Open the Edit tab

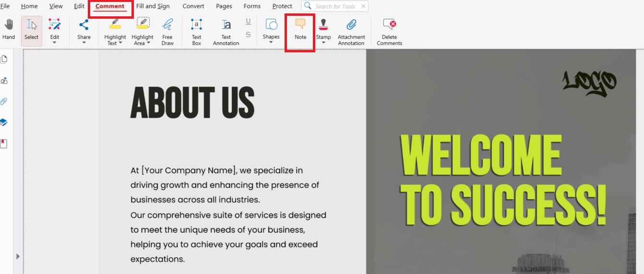pyautogui.click(x=79, y=6)
